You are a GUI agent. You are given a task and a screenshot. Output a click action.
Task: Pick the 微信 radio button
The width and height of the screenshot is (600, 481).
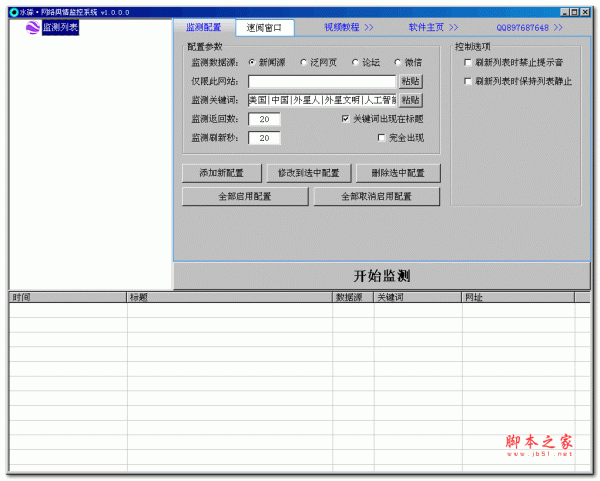tap(398, 63)
